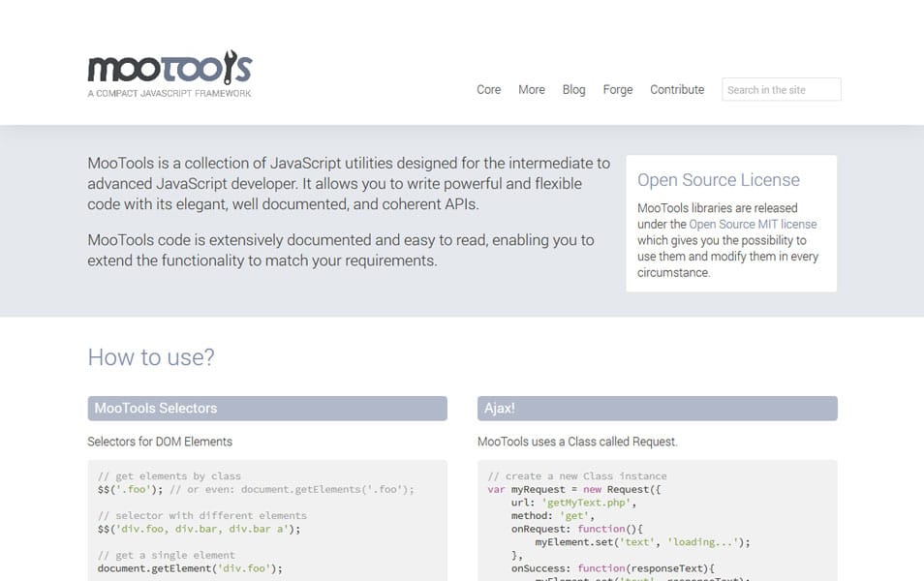Click the Open Source License heading
This screenshot has width=924, height=581.
pyautogui.click(x=719, y=180)
